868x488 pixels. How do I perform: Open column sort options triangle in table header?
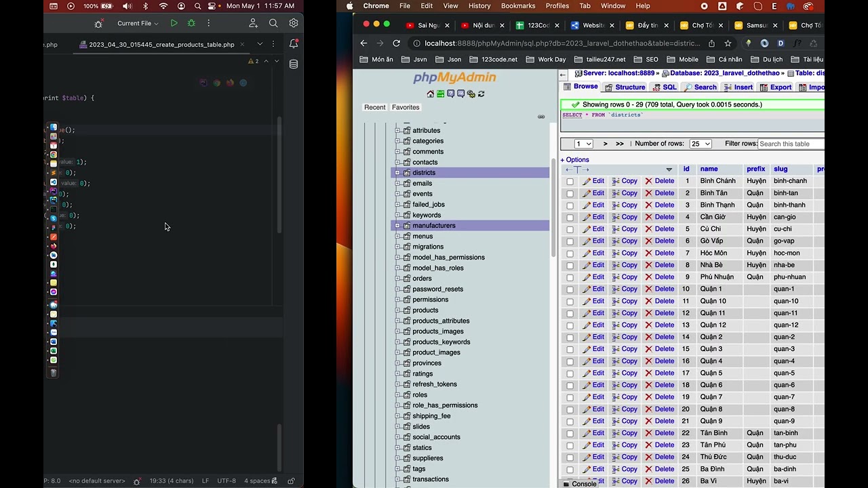669,169
